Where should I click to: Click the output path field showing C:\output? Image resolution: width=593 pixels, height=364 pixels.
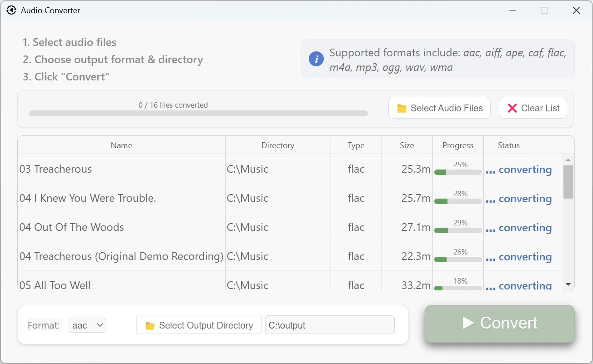(330, 324)
